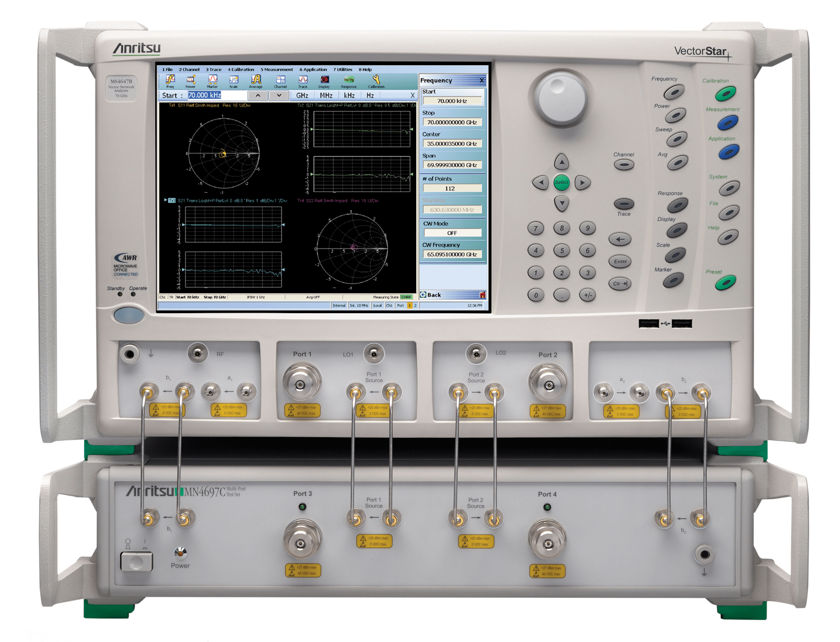The image size is (840, 642).
Task: Open the 5 Measurement menu
Action: pyautogui.click(x=276, y=70)
